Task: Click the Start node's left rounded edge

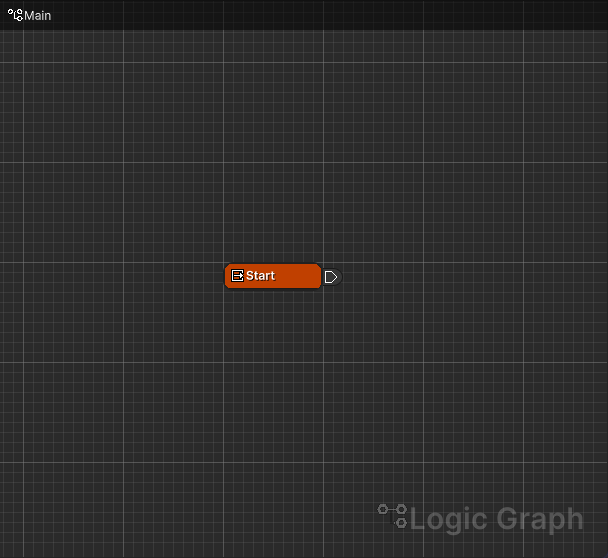Action: (x=227, y=276)
